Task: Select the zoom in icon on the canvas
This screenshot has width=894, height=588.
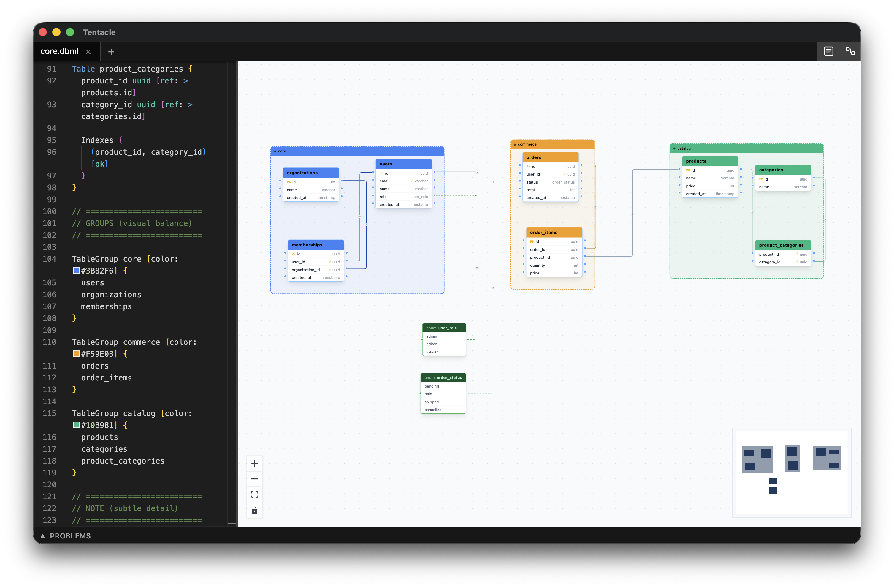Action: [x=255, y=463]
